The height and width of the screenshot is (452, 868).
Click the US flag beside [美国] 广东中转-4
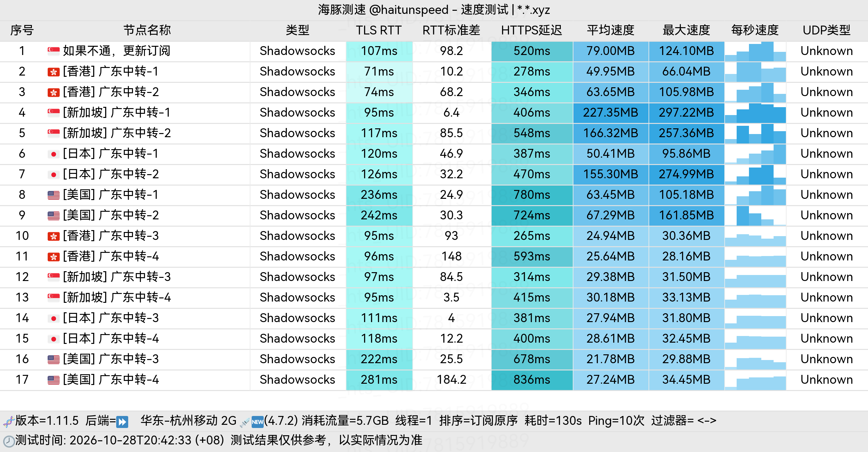click(x=54, y=380)
